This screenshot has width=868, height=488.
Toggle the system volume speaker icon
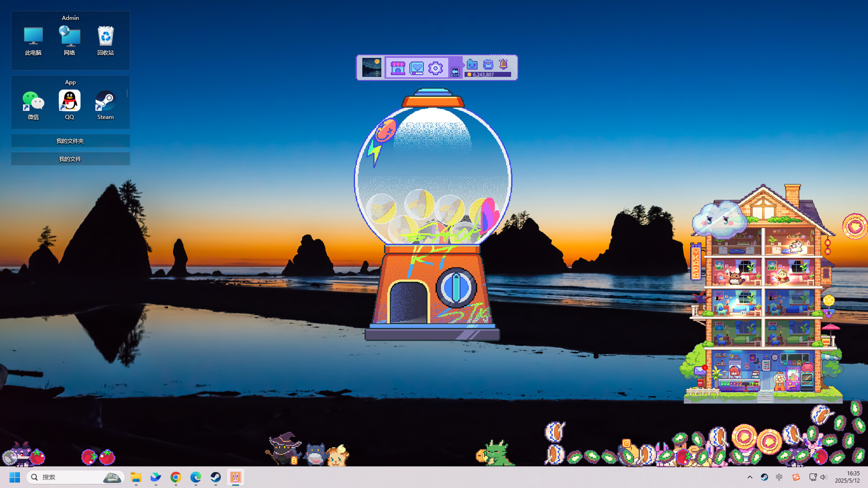pyautogui.click(x=823, y=477)
